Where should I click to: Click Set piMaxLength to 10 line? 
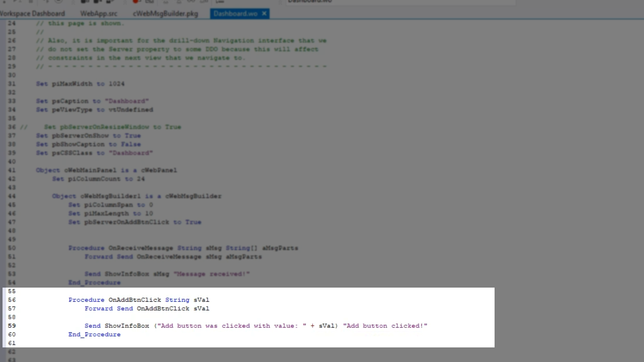111,213
